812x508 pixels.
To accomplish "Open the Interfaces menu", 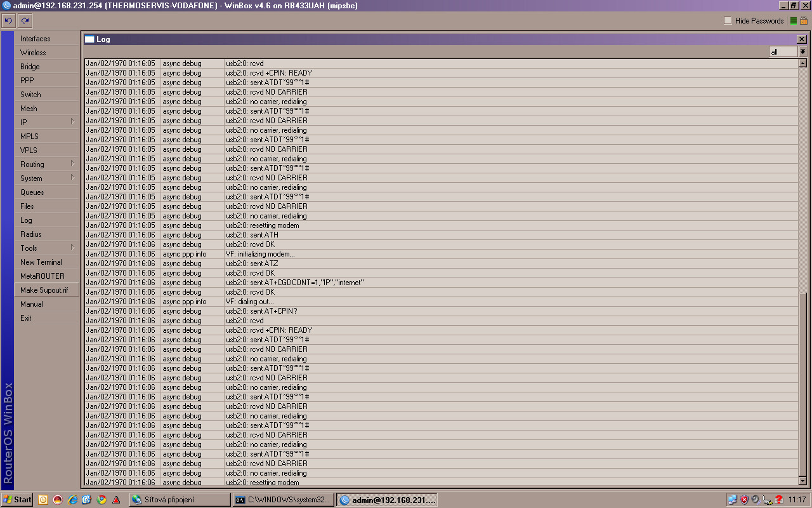I will coord(47,39).
